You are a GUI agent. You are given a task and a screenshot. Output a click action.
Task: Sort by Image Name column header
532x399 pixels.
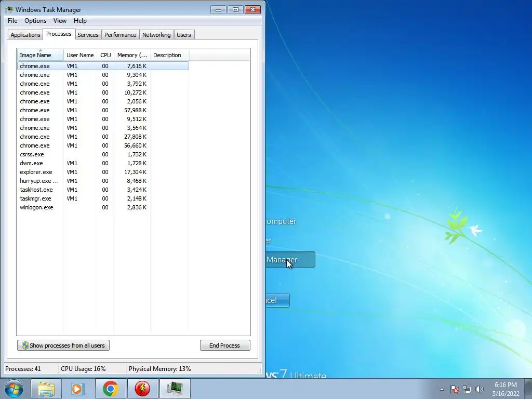tap(40, 55)
